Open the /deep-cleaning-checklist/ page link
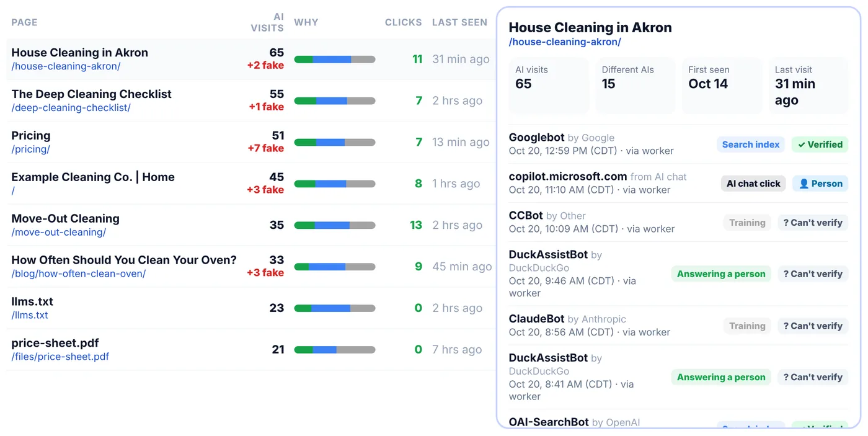 (71, 108)
